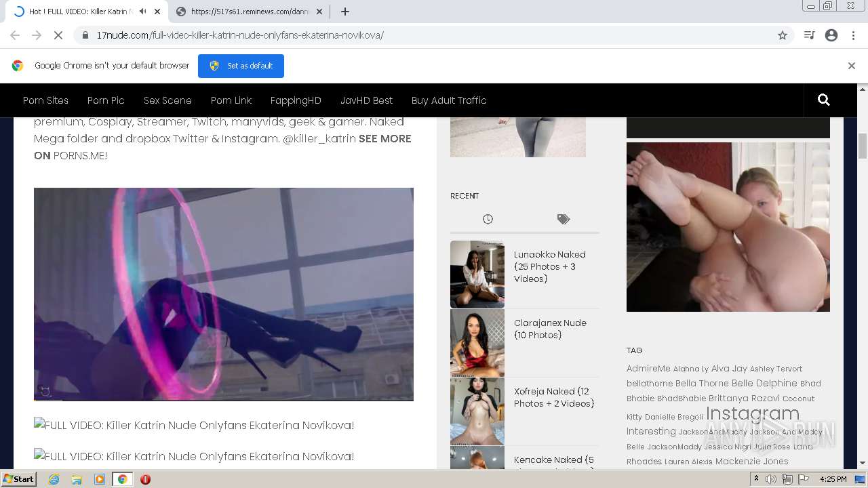Click the vertical scrollbar thumb
The width and height of the screenshot is (868, 488).
863,146
